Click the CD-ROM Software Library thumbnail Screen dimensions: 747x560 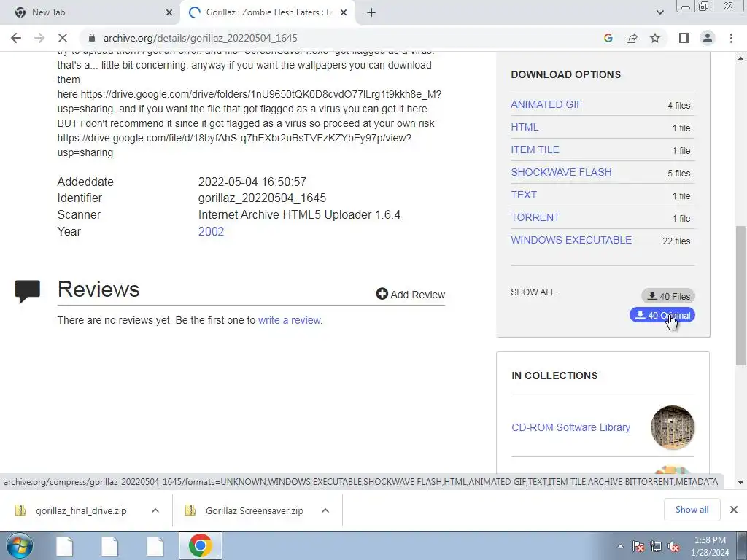click(672, 427)
